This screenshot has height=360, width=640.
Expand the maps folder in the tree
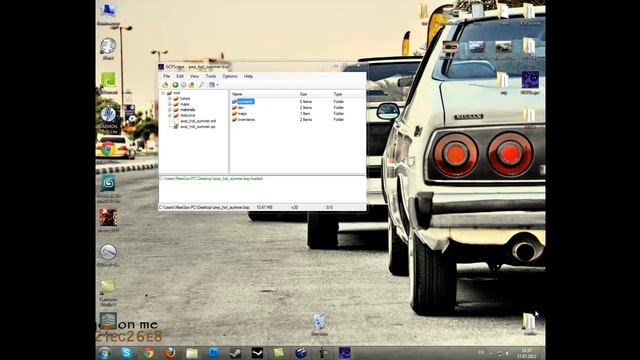pyautogui.click(x=170, y=104)
